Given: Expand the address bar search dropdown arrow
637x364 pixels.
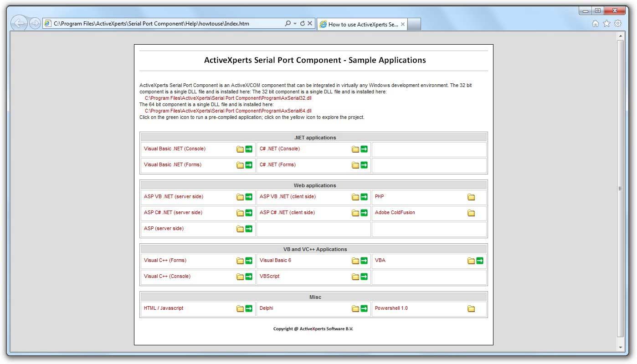Looking at the screenshot, I should pos(295,24).
